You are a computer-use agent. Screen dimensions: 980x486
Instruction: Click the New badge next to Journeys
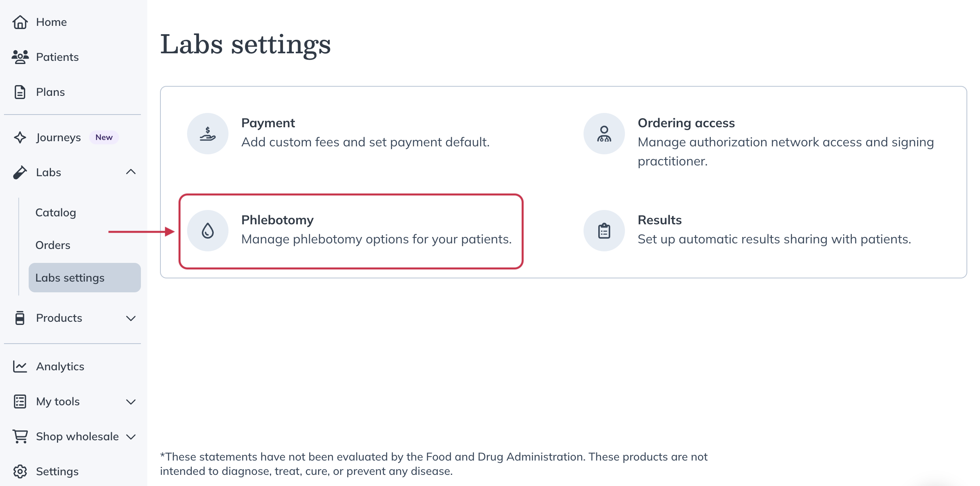point(103,137)
